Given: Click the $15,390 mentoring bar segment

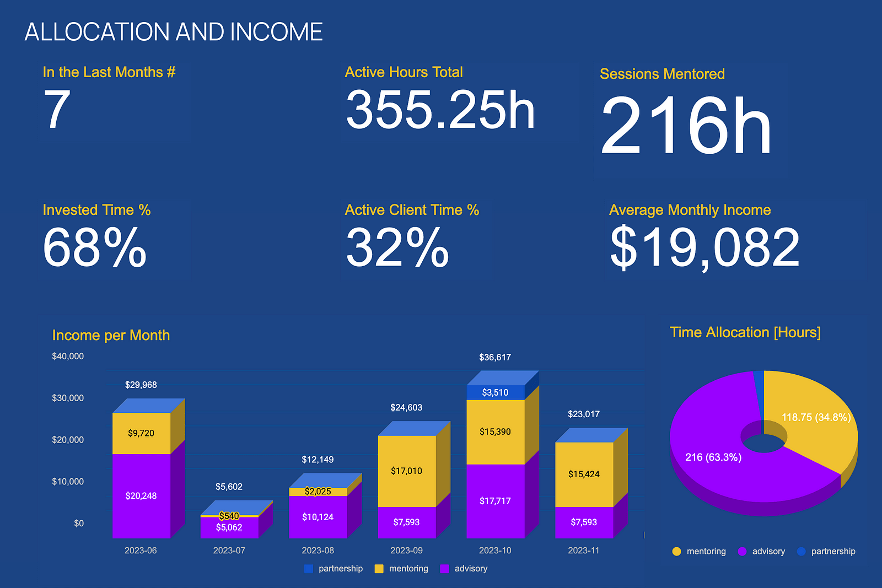Looking at the screenshot, I should click(x=496, y=432).
